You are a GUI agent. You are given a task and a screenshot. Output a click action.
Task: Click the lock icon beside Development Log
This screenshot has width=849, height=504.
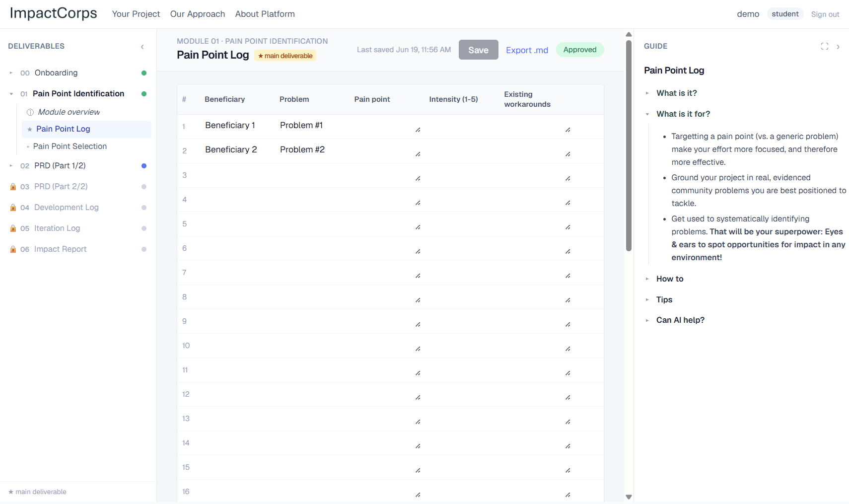(13, 208)
